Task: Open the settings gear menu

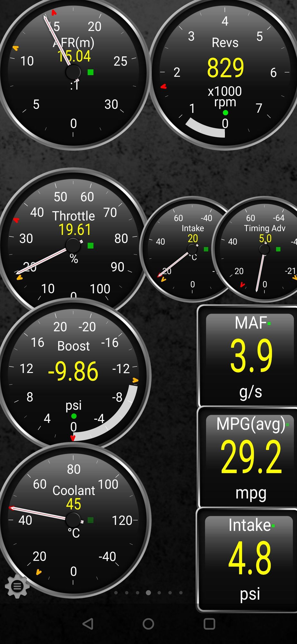Action: point(17,586)
